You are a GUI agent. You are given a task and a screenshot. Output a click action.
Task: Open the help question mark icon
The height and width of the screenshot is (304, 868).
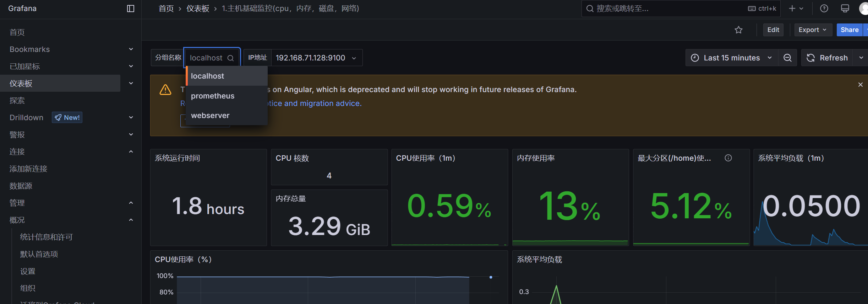[x=824, y=9]
